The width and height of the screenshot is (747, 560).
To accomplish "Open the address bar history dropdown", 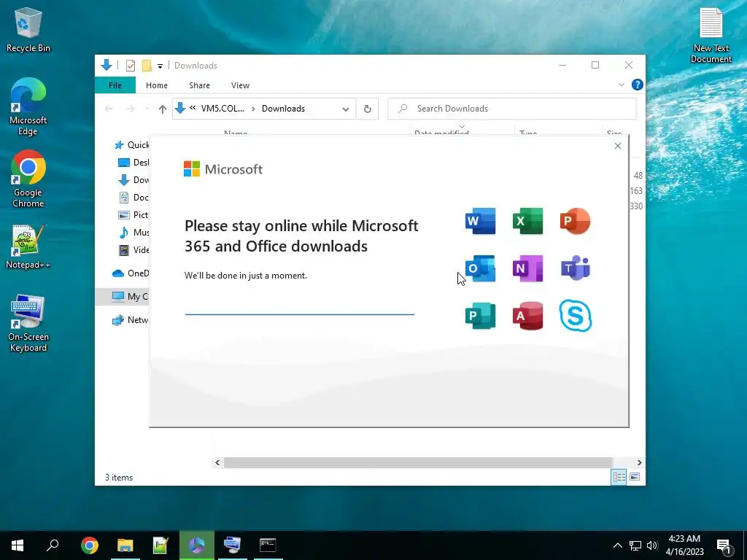I will click(x=345, y=109).
